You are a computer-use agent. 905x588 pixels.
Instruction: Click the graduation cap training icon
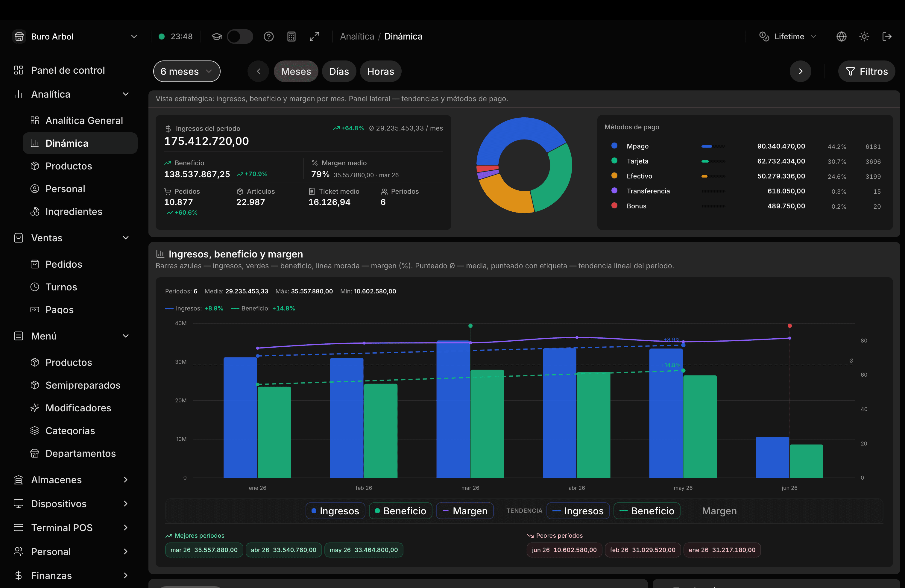click(x=217, y=37)
